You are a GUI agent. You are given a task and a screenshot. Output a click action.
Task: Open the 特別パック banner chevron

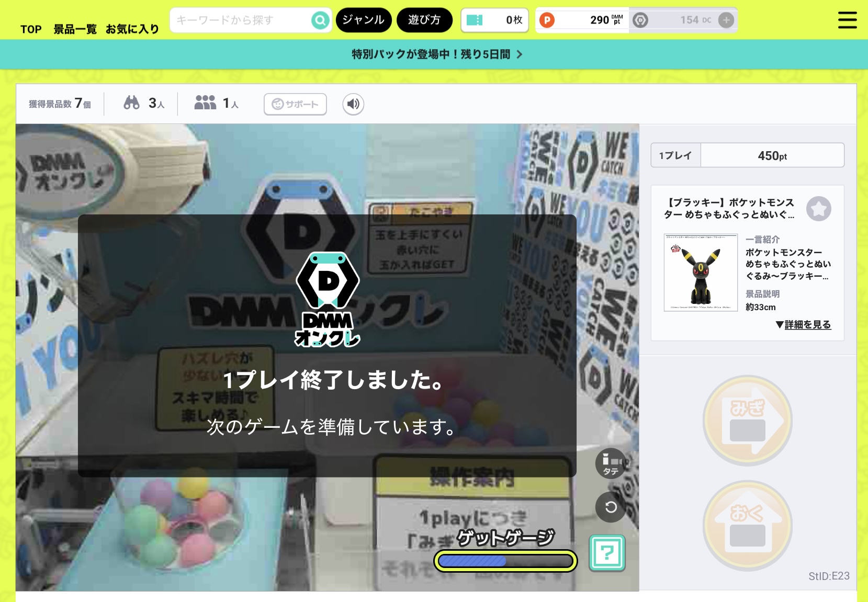point(519,54)
